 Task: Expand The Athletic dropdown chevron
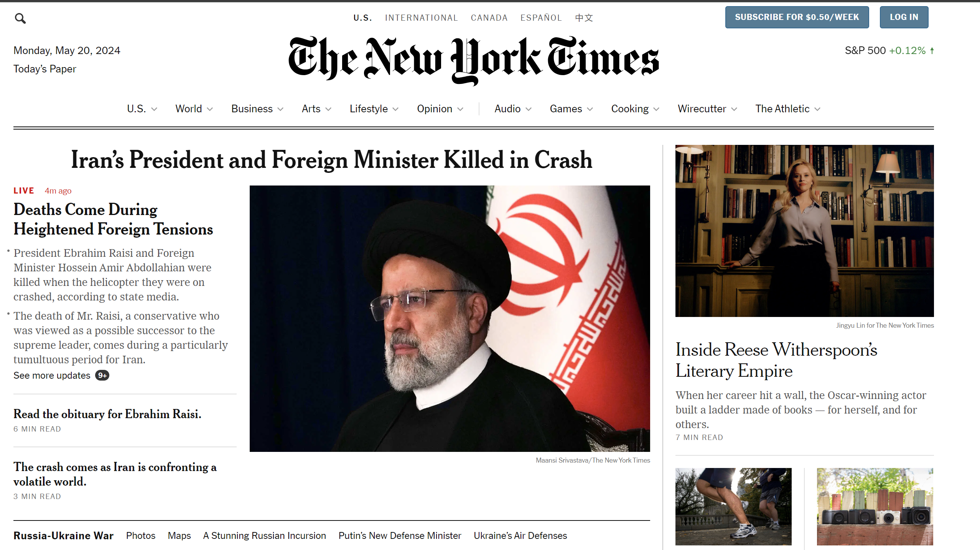(817, 109)
